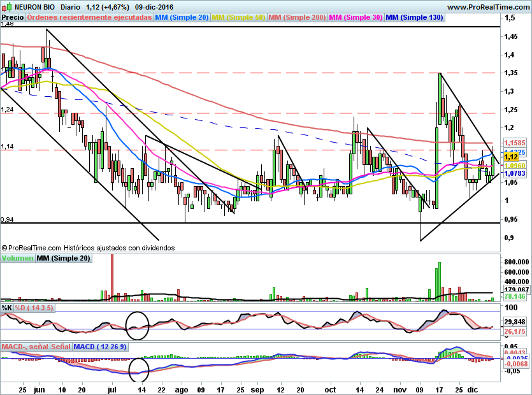Click the MM (Simple 200) red label
532x395 pixels.
297,17
